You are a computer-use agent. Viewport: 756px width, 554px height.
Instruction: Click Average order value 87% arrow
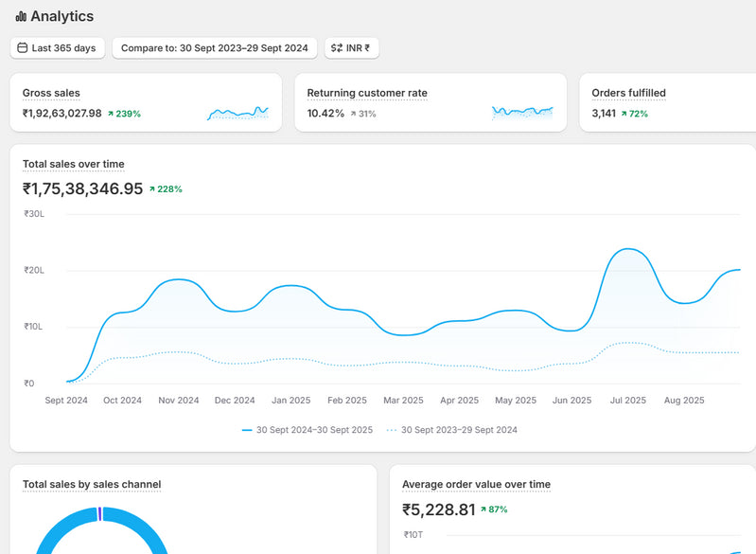coord(483,509)
